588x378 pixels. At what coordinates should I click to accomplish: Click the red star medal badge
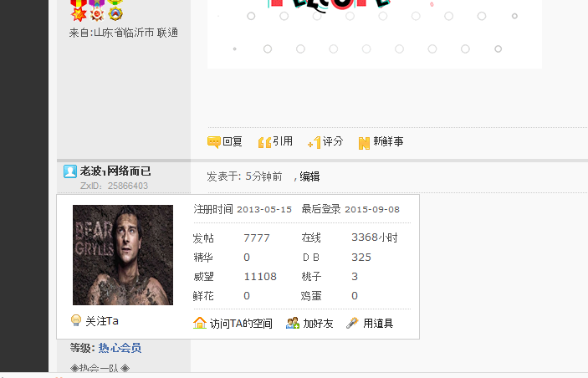(79, 14)
